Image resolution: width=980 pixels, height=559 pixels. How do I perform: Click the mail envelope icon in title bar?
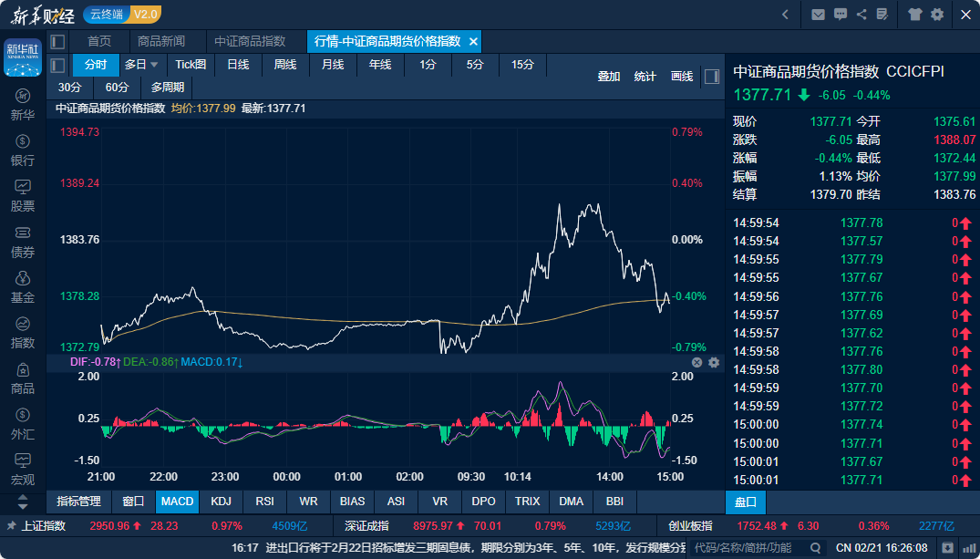(x=818, y=15)
